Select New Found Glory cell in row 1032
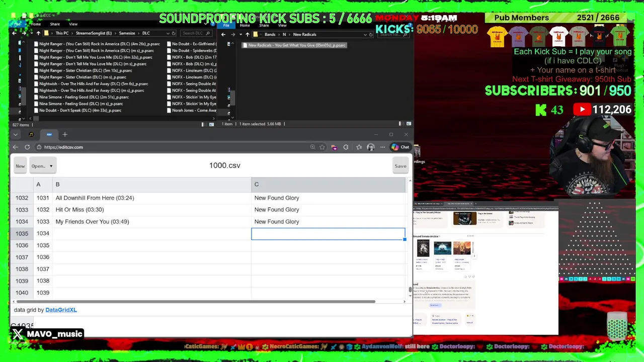 (328, 198)
